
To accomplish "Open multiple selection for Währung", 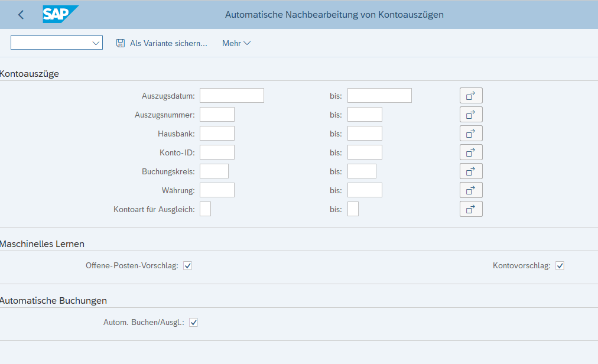I will [x=471, y=190].
